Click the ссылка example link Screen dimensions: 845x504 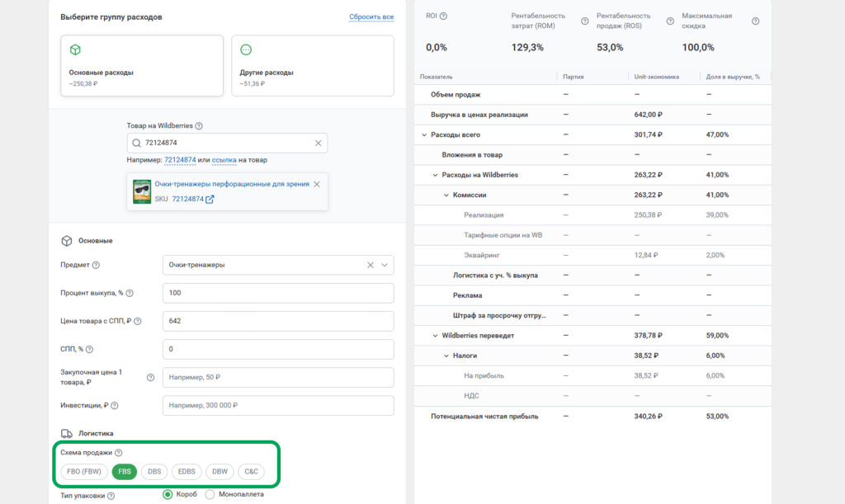coord(224,160)
